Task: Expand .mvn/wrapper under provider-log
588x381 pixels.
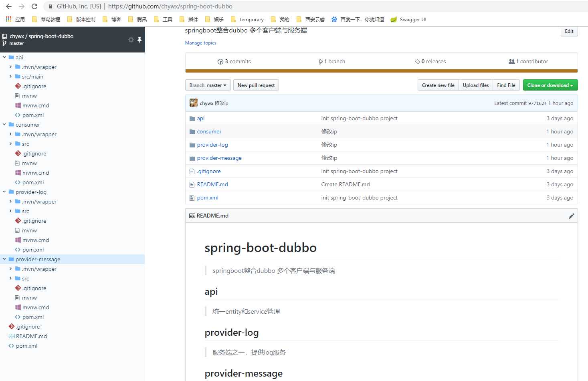Action: (10, 202)
